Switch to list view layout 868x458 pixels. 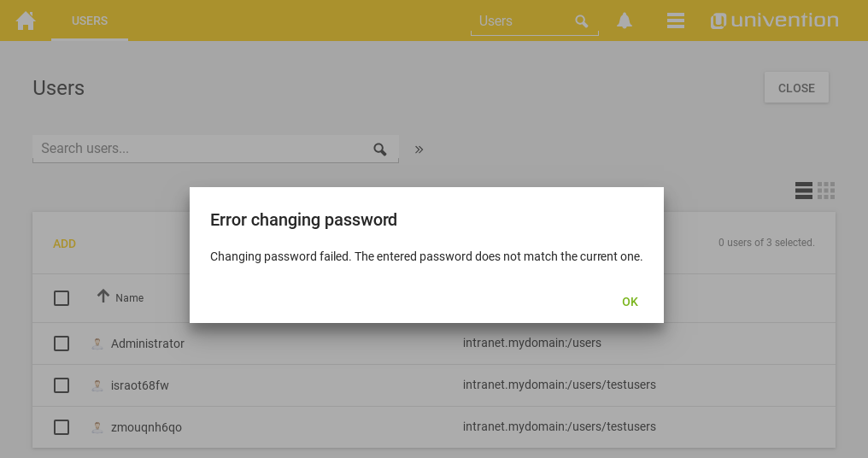pos(803,191)
